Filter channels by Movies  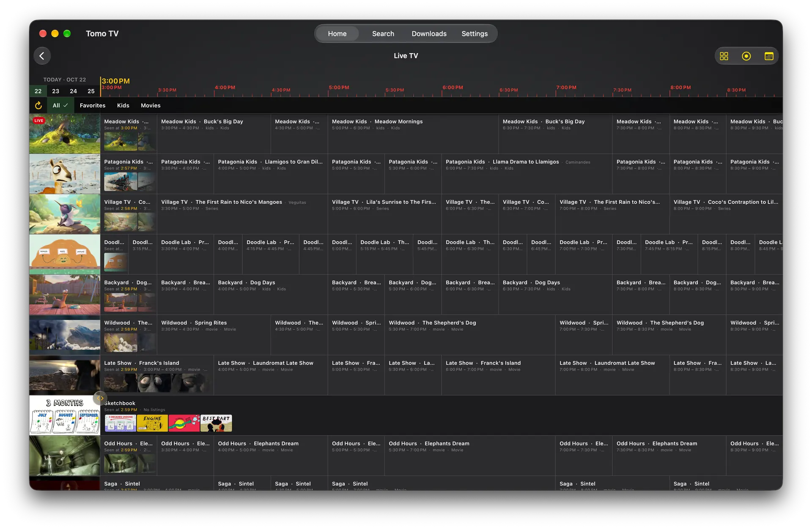[x=151, y=105]
